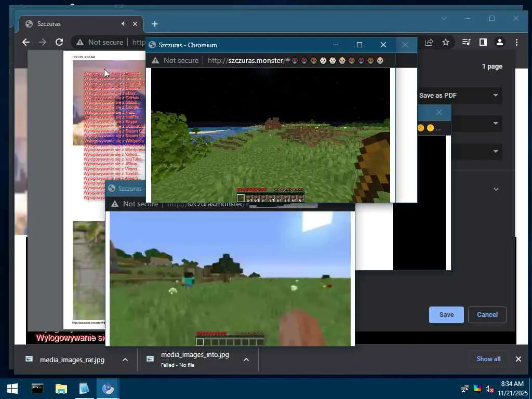Screen dimensions: 532x399
Task: Click the colorful tray icon
Action: (x=477, y=389)
